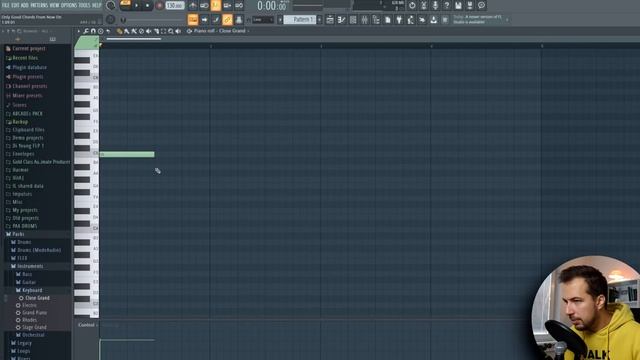Click the transport Play button
The width and height of the screenshot is (640, 360).
click(136, 5)
